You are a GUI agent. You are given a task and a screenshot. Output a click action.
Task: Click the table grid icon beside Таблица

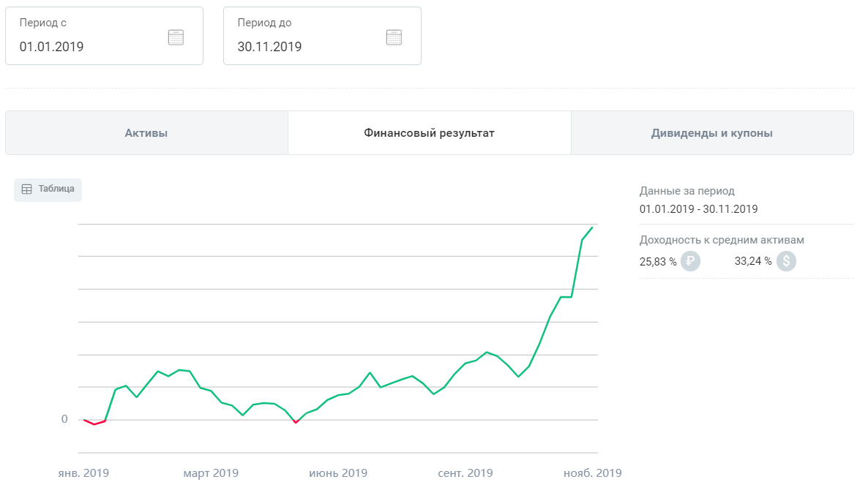[27, 189]
